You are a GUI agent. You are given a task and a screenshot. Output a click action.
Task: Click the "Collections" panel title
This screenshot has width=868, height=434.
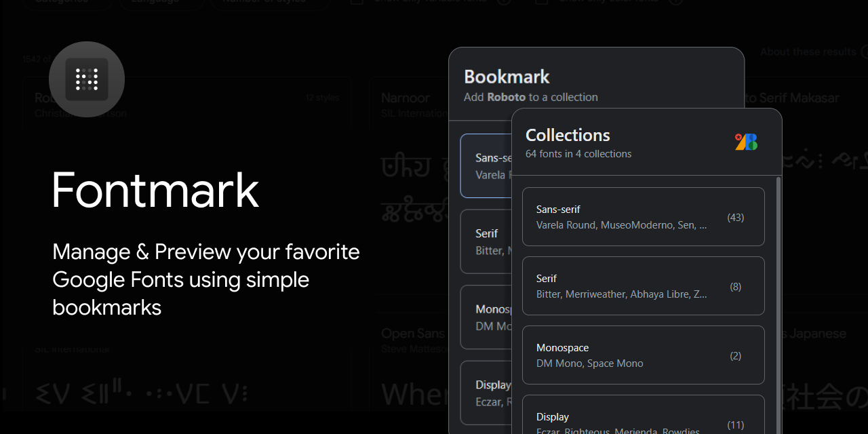[x=568, y=135]
